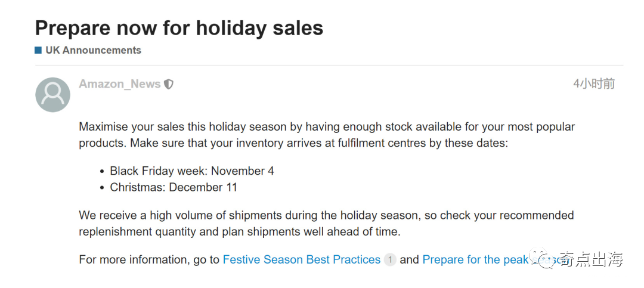Click the blue category square before UK Announcements
This screenshot has width=644, height=288.
38,51
